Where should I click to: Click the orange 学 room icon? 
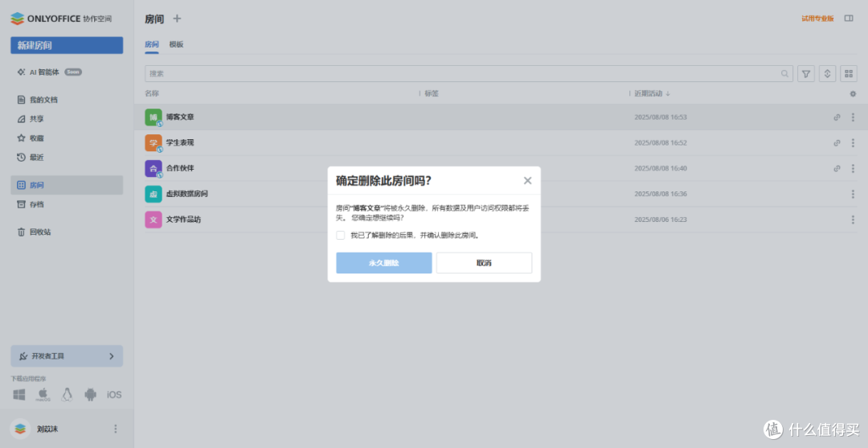154,143
